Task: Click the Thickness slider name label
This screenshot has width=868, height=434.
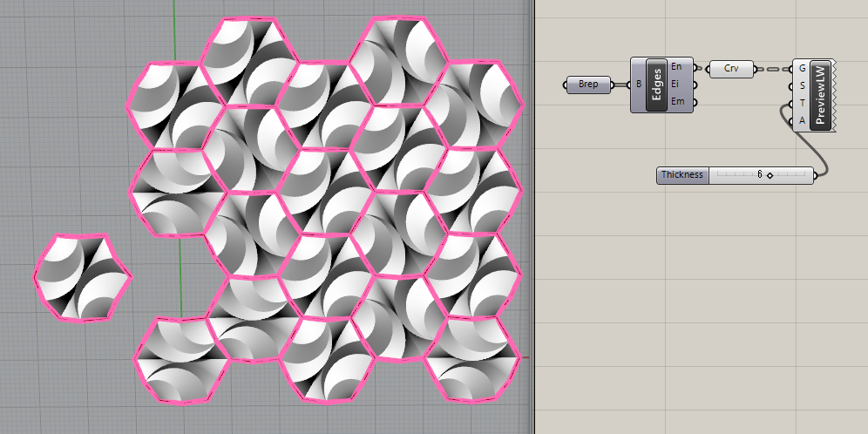Action: (682, 175)
